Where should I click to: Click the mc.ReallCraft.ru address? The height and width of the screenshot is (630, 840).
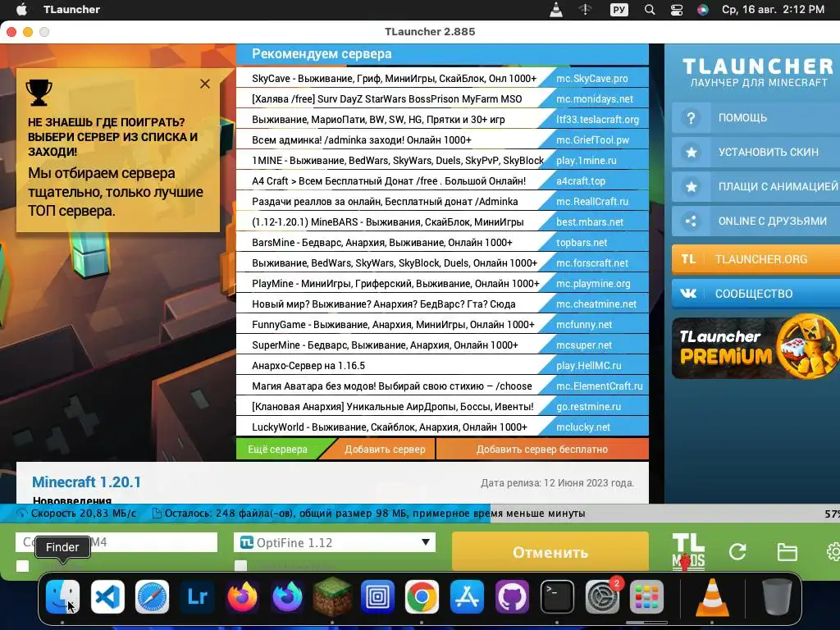[x=592, y=202]
